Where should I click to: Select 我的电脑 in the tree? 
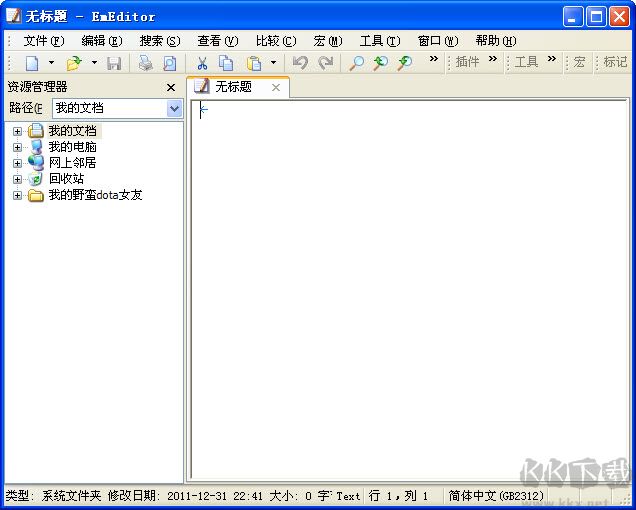(73, 147)
